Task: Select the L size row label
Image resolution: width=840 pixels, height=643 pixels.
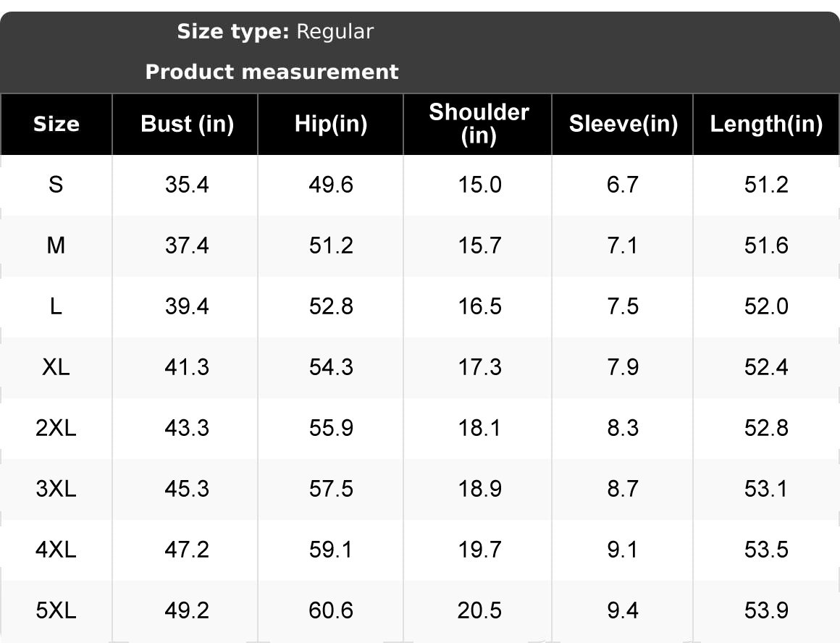Action: pos(56,306)
